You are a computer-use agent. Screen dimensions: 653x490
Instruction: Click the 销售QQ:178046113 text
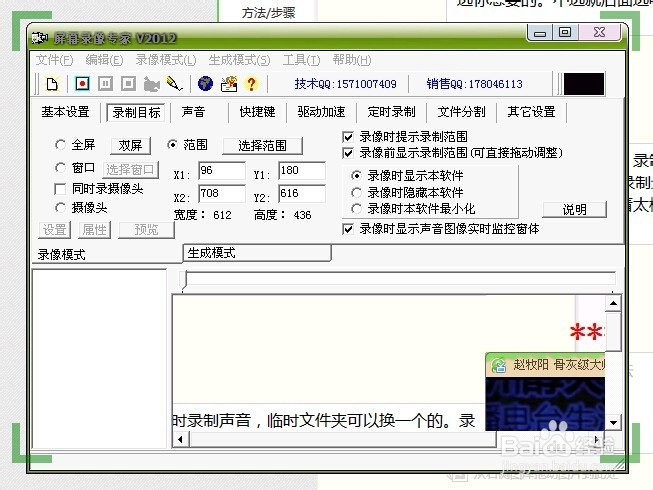(x=474, y=84)
